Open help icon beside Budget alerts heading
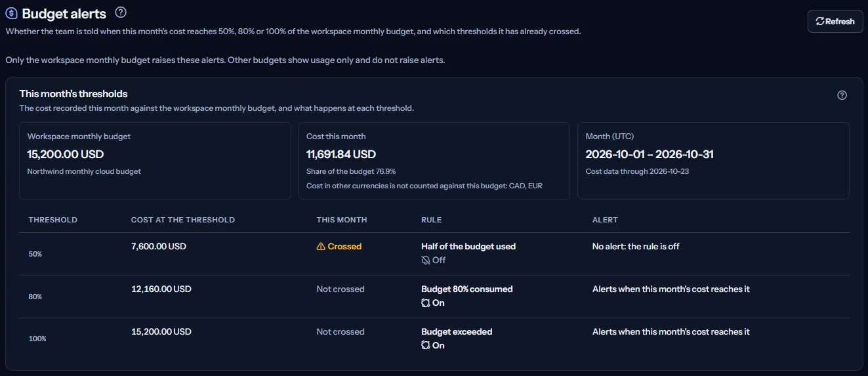The image size is (868, 376). coord(121,12)
